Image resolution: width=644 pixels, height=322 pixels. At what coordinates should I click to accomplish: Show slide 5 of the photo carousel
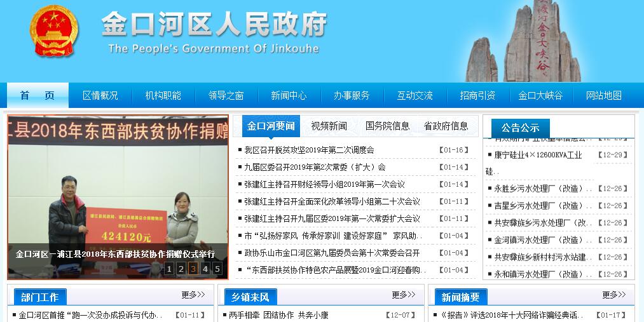[217, 269]
